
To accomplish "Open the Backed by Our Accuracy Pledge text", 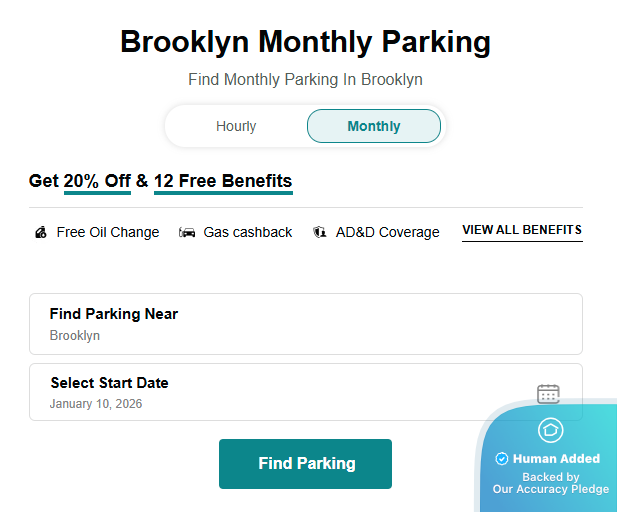I will (550, 483).
